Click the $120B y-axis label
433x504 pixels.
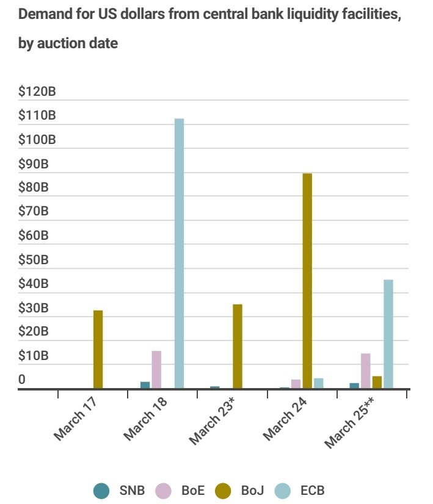(x=37, y=93)
